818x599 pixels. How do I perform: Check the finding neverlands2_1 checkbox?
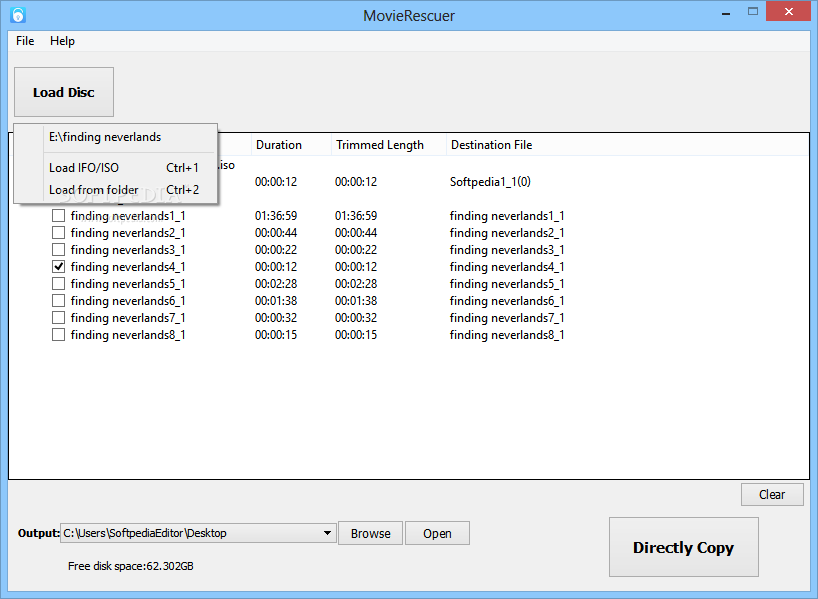[x=58, y=233]
